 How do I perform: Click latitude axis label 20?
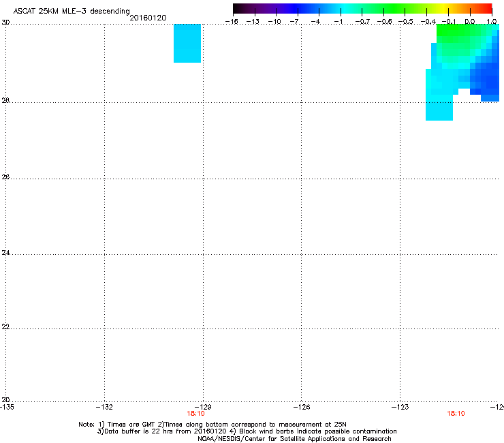coord(5,399)
